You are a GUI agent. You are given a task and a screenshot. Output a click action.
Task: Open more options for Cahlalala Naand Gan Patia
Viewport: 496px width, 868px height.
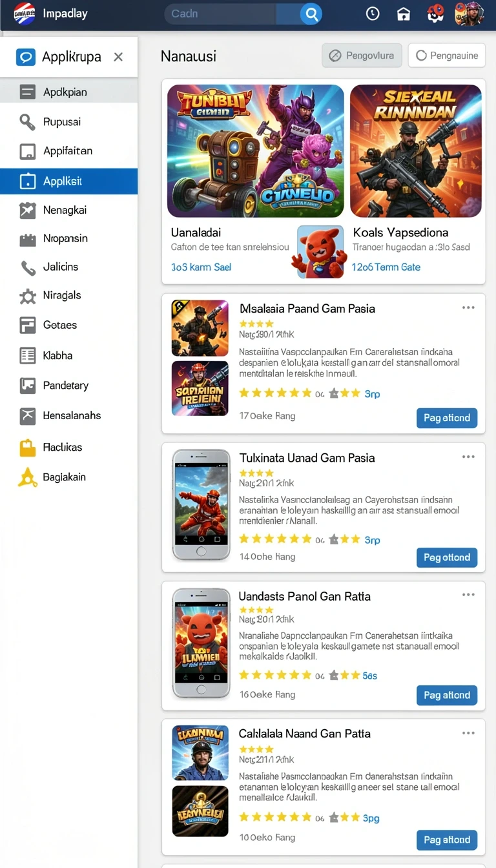(468, 733)
